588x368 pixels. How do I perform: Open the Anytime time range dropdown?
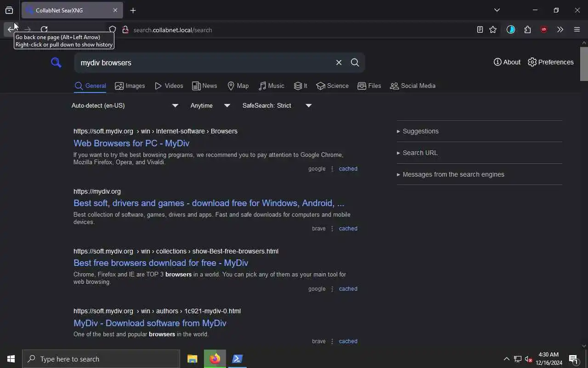pos(210,105)
